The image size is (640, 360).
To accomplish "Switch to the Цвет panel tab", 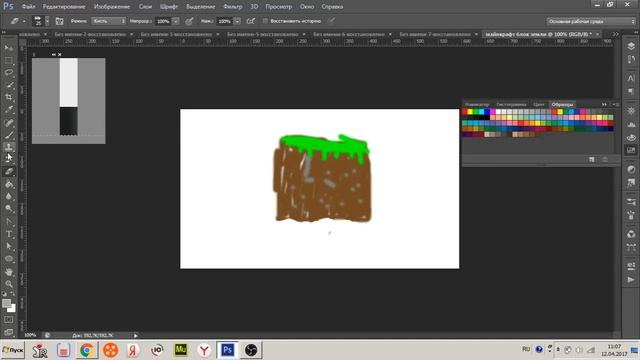I will (539, 104).
